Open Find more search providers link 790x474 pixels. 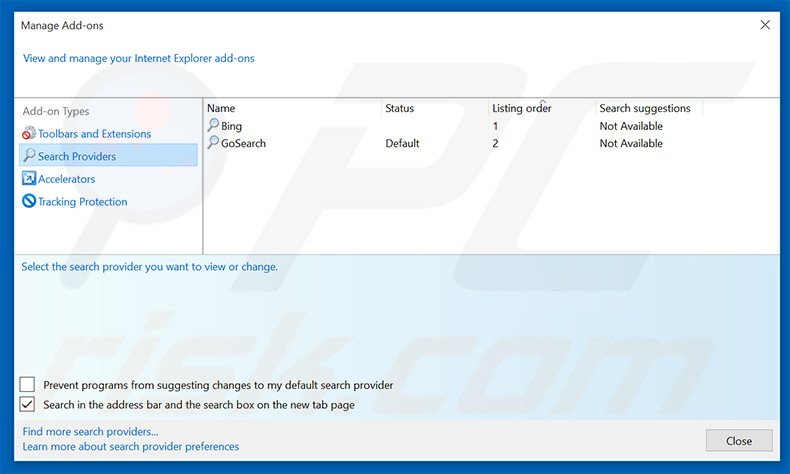[x=90, y=431]
